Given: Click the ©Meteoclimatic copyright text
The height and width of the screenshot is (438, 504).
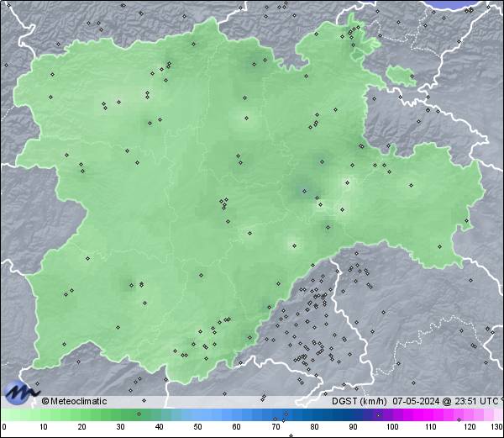Looking at the screenshot, I should [x=74, y=401].
